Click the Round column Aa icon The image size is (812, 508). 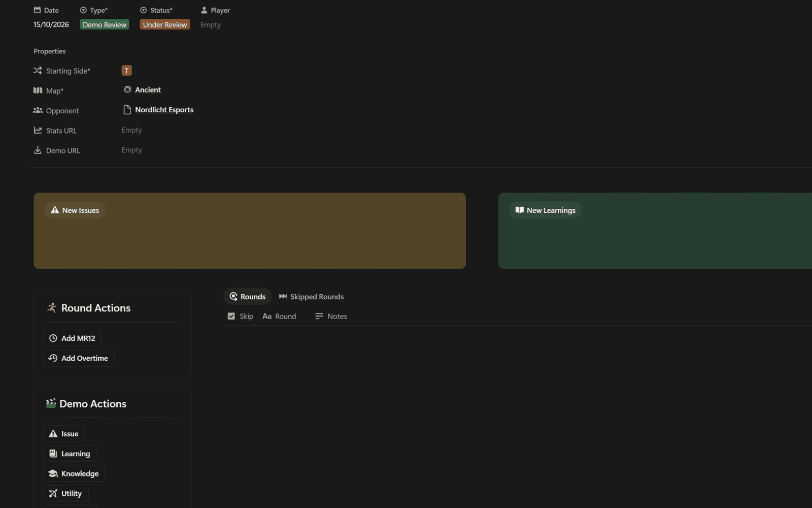coord(267,316)
